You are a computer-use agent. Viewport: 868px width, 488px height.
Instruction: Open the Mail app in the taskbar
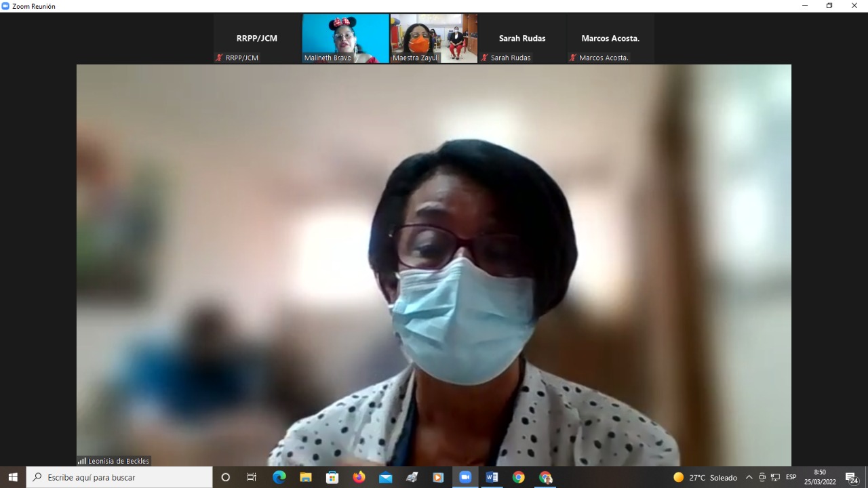click(385, 477)
